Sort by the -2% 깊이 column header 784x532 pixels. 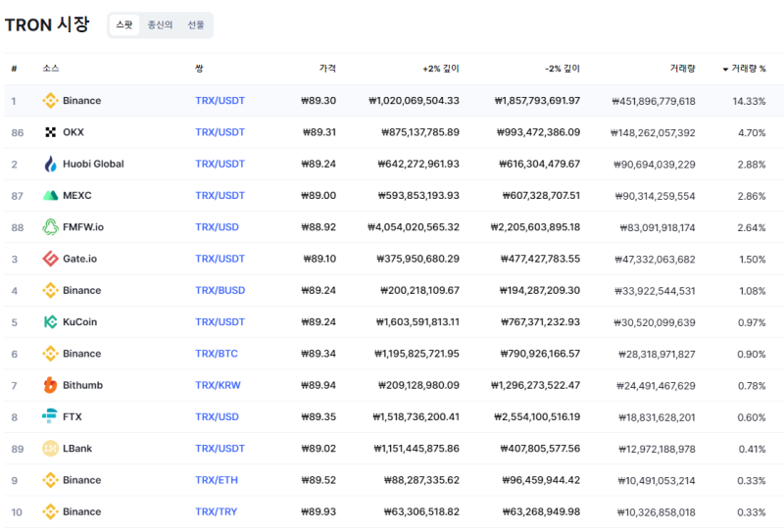[x=563, y=69]
